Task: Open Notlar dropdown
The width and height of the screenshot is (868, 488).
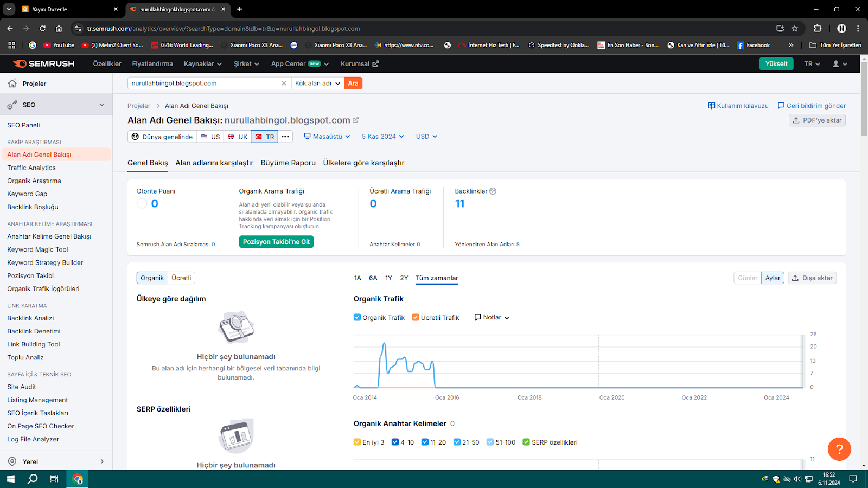Action: [492, 317]
